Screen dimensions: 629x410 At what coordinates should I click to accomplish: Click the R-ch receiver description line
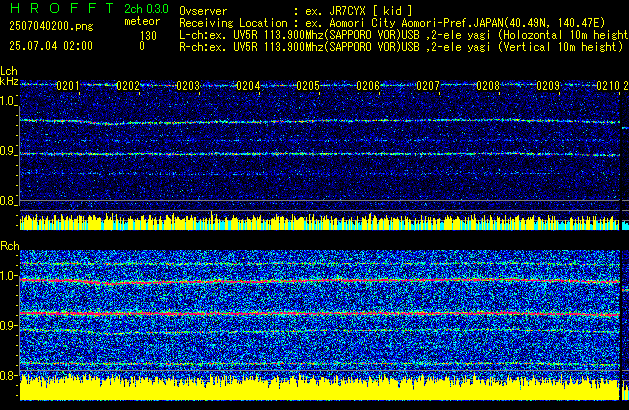401,47
